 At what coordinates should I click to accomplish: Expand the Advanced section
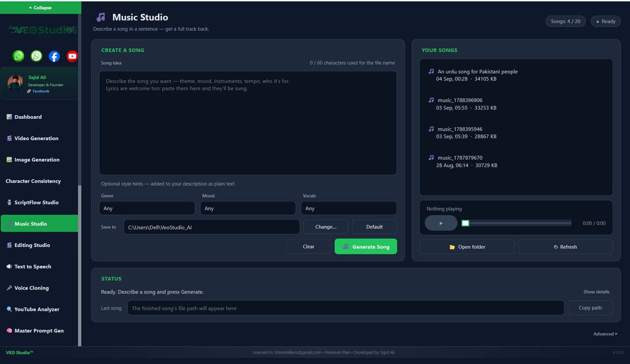pyautogui.click(x=605, y=334)
